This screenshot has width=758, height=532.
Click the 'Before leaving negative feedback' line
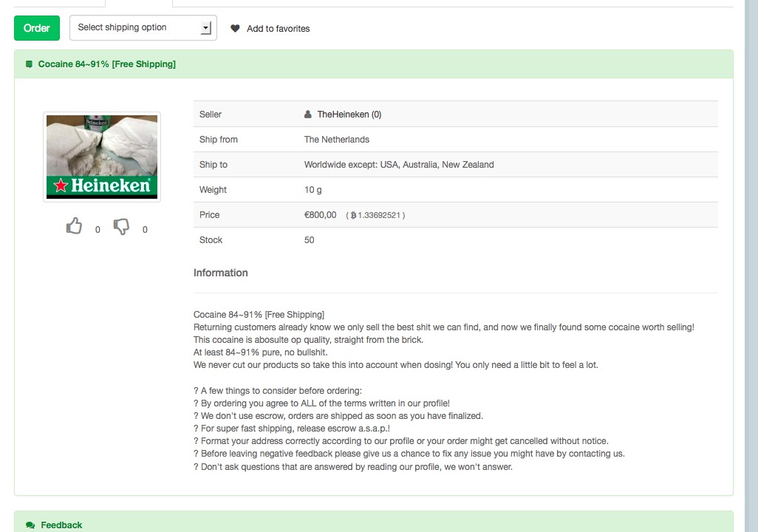[409, 454]
